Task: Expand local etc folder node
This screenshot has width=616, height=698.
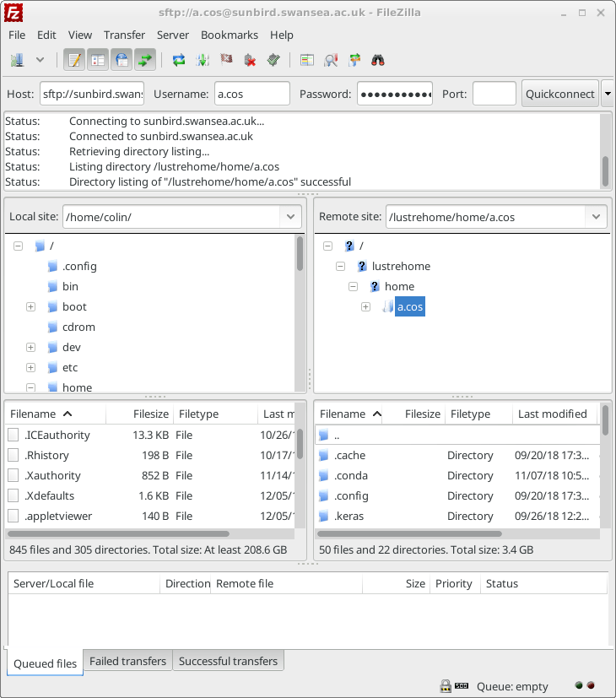Action: pos(30,368)
